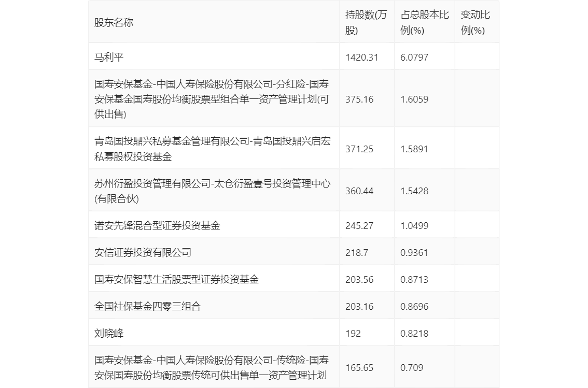Select the 国寿安保基金 传统险 shareholder name
The height and width of the screenshot is (388, 588).
pyautogui.click(x=212, y=367)
